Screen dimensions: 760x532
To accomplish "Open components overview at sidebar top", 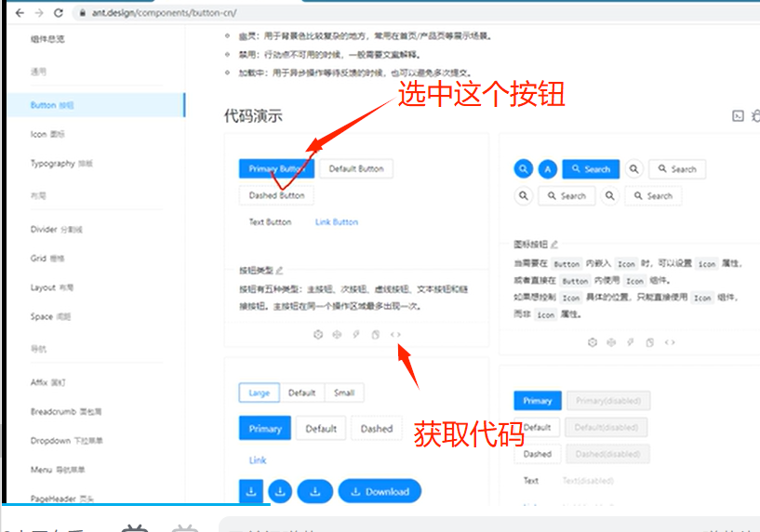I will pyautogui.click(x=47, y=39).
